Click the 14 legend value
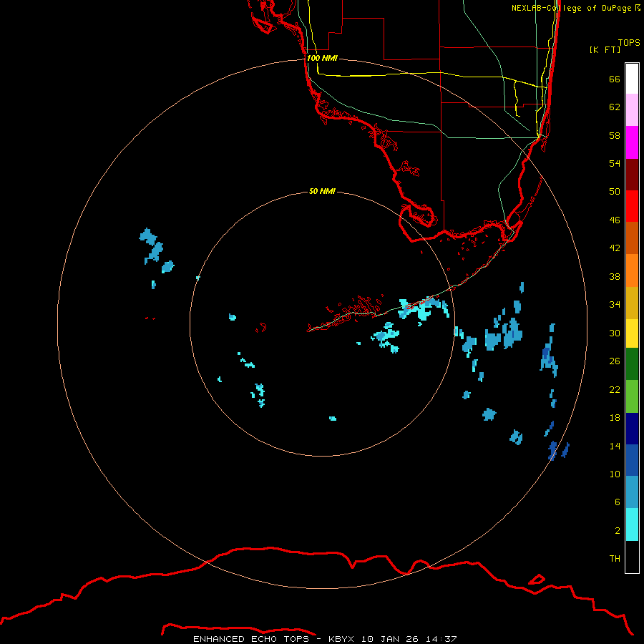 615,446
